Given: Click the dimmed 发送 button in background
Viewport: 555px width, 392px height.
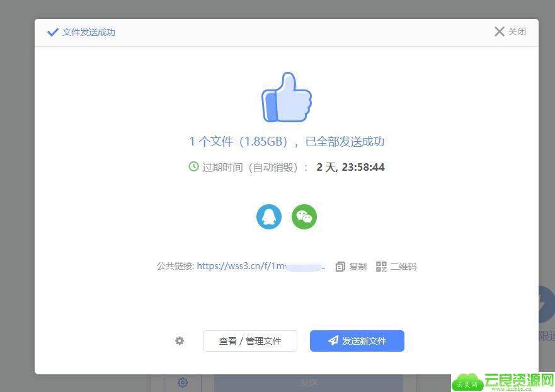Looking at the screenshot, I should (308, 383).
